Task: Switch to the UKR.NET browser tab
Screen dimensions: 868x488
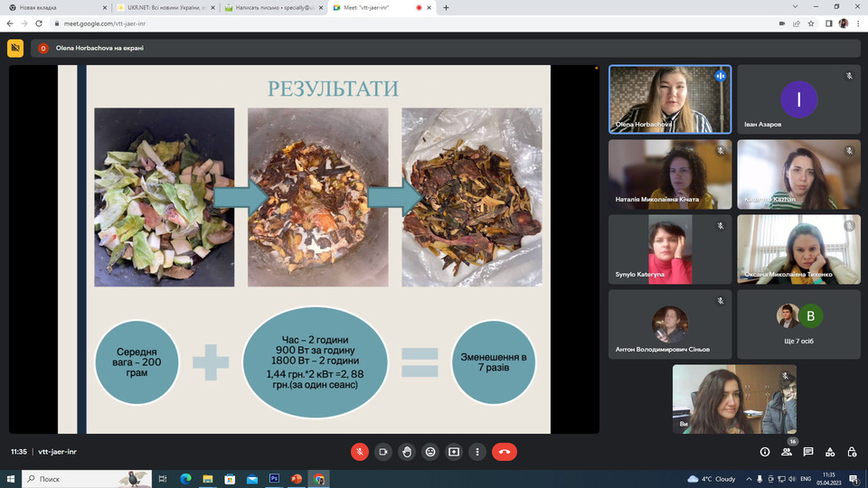Action: pos(163,7)
